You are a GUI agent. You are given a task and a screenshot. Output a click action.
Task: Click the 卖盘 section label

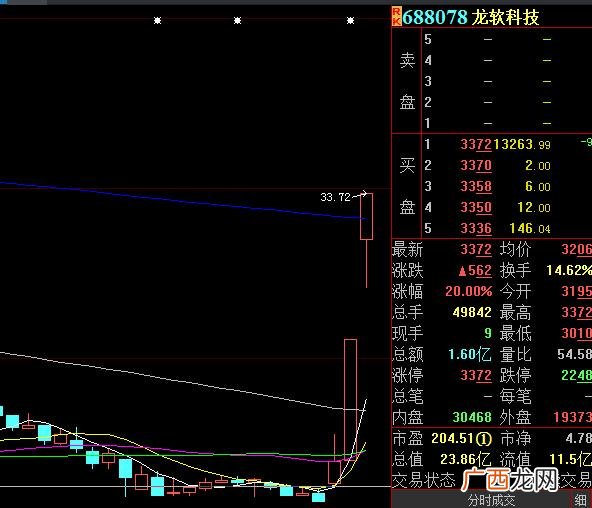(407, 81)
